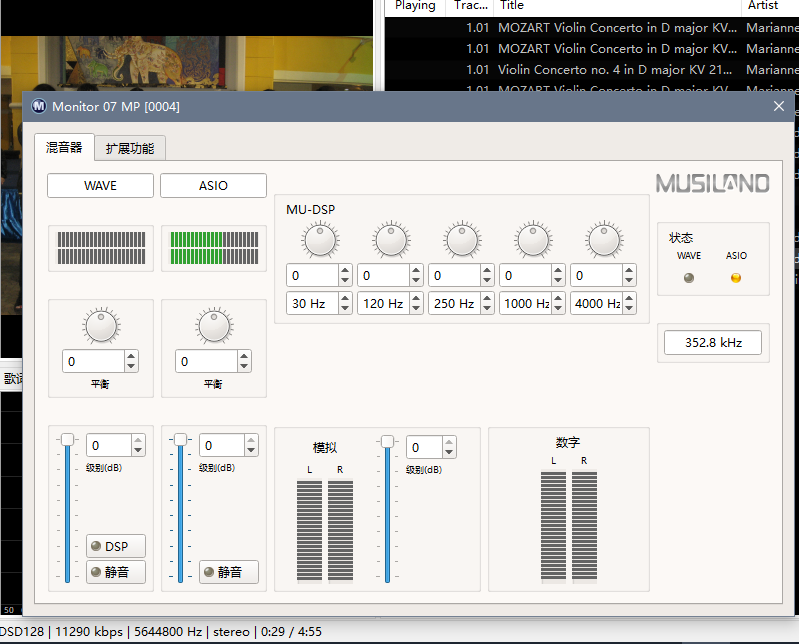Mute the WAVE channel with 静音
This screenshot has width=799, height=644.
coord(116,572)
